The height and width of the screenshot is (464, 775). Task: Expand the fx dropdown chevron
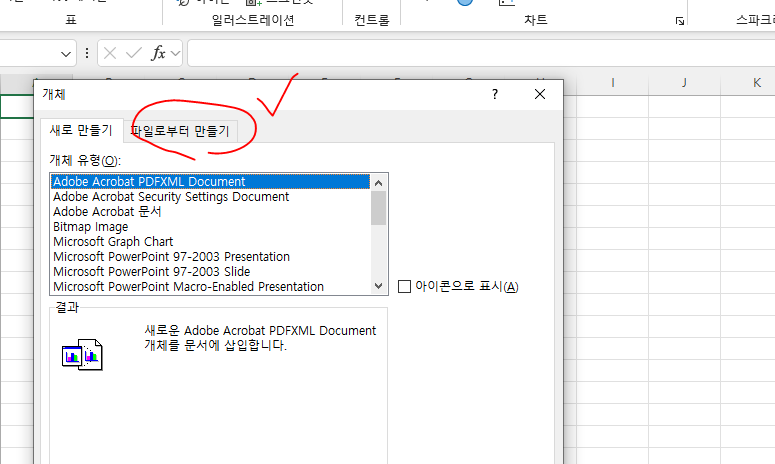pos(175,53)
